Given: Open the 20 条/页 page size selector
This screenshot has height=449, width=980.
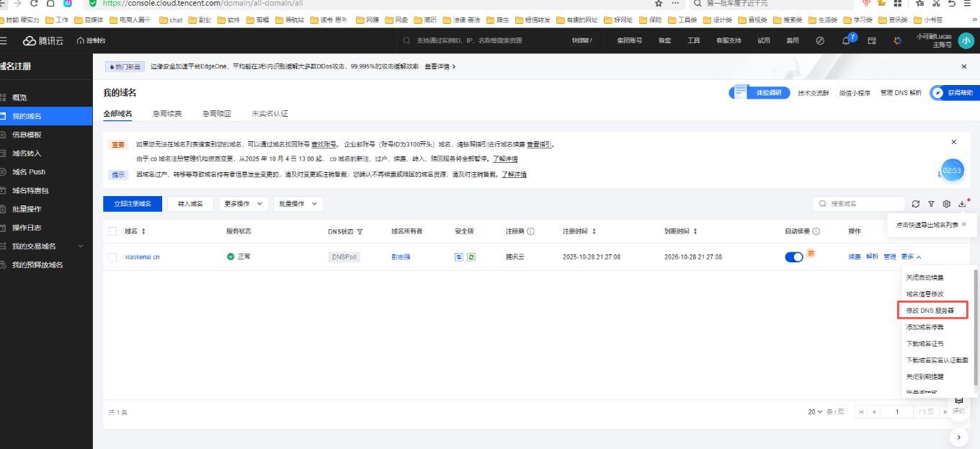Looking at the screenshot, I should 816,412.
